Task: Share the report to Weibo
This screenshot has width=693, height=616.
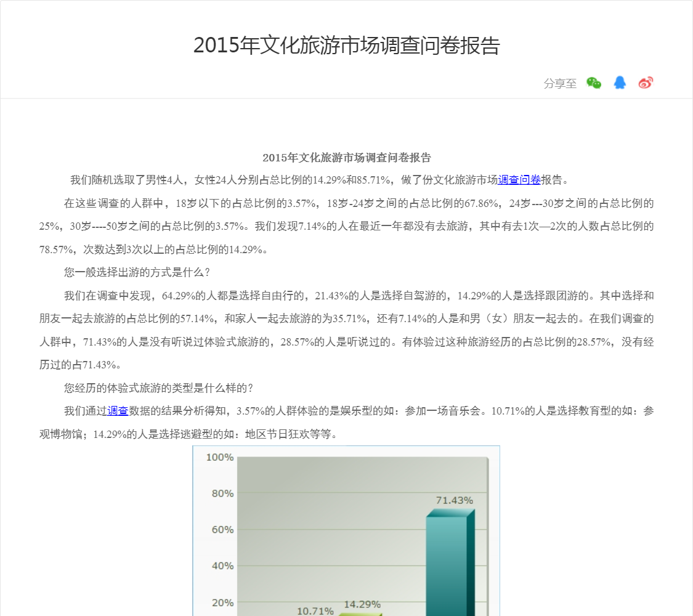Action: (646, 83)
